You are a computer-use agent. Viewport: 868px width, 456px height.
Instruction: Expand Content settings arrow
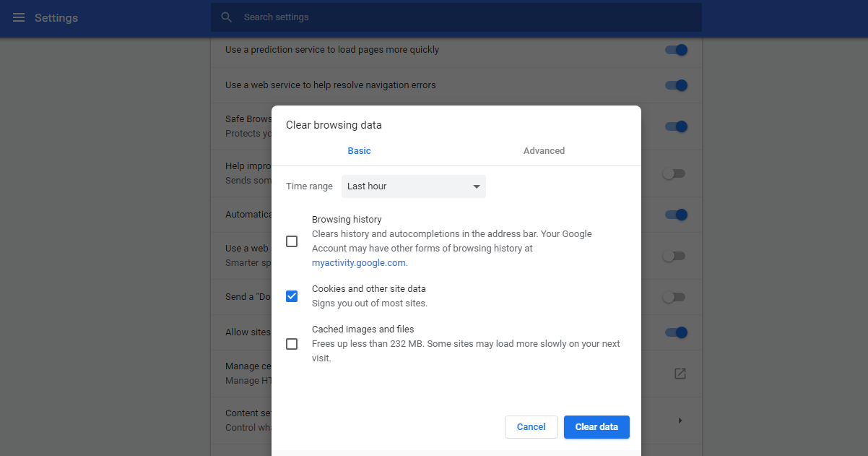coord(680,420)
